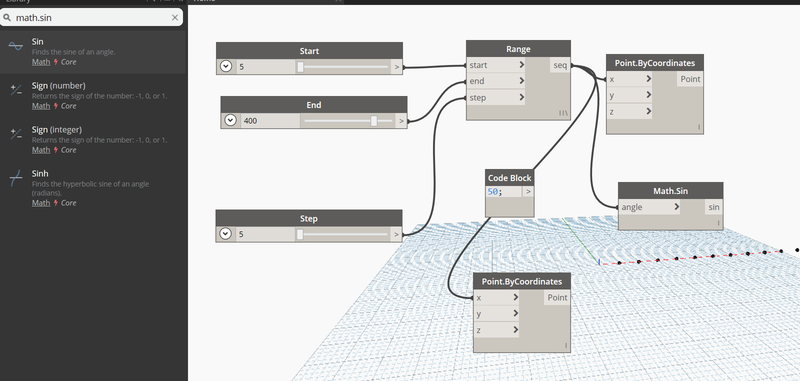Expand the End slider settings chevron
800x381 pixels.
(x=231, y=121)
